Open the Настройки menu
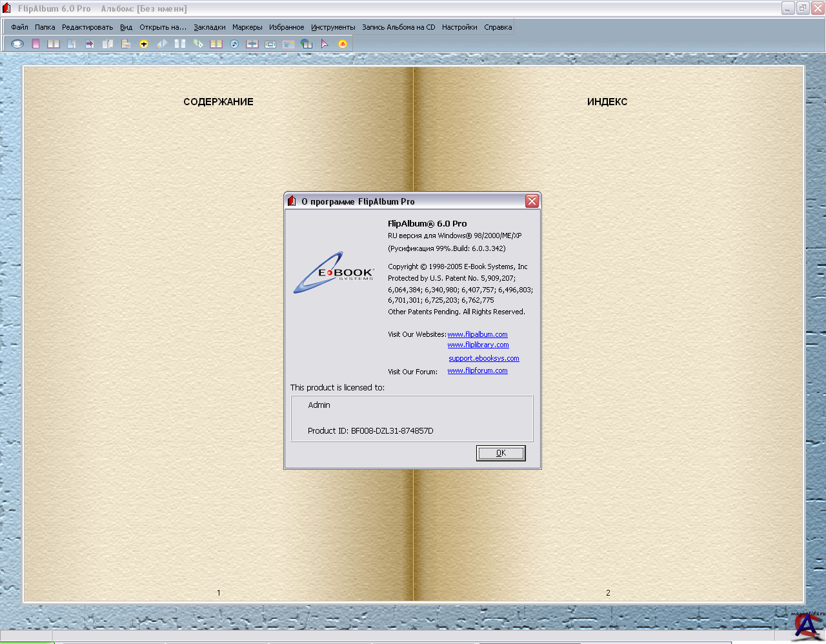826x644 pixels. click(459, 27)
